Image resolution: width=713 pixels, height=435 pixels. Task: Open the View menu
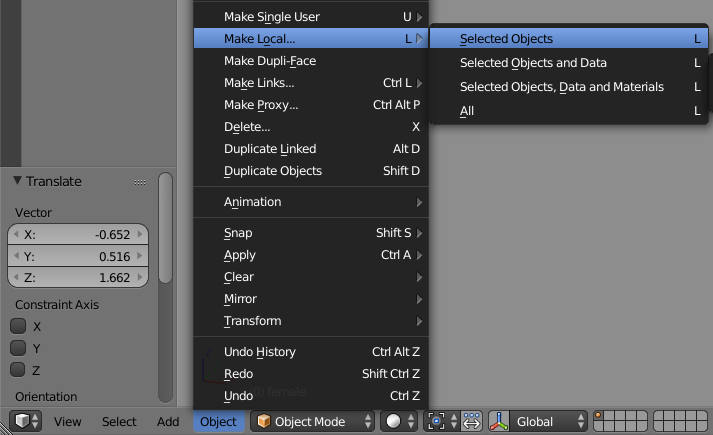pyautogui.click(x=67, y=421)
